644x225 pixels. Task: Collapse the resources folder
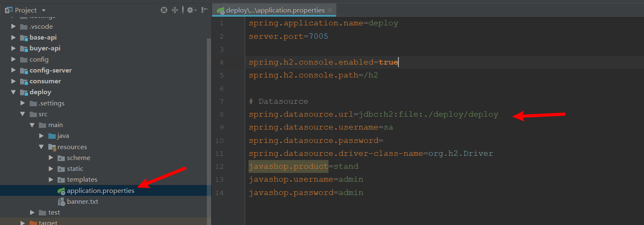pos(41,147)
